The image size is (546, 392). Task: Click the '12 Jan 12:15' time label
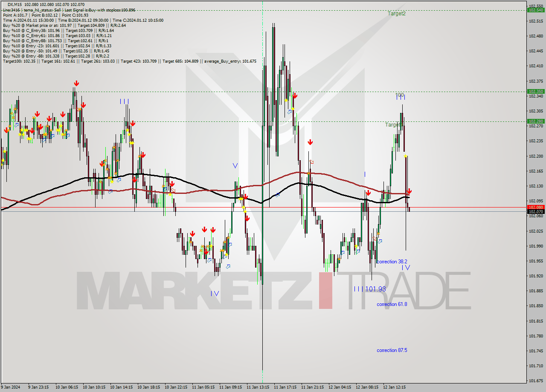tap(394, 387)
